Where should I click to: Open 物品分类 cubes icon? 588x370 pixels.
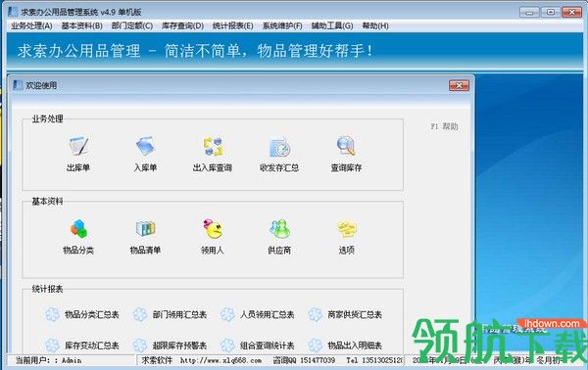pos(78,228)
